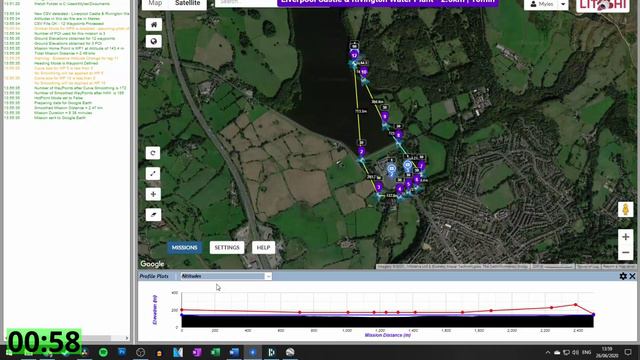This screenshot has height=360, width=640.
Task: Click the map search field
Action: [246, 3]
